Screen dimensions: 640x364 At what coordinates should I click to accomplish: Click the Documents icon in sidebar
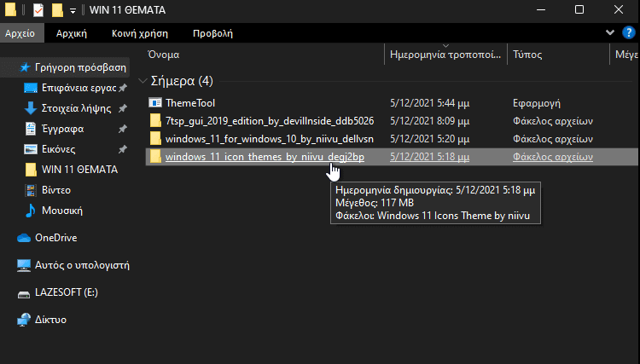(31, 129)
